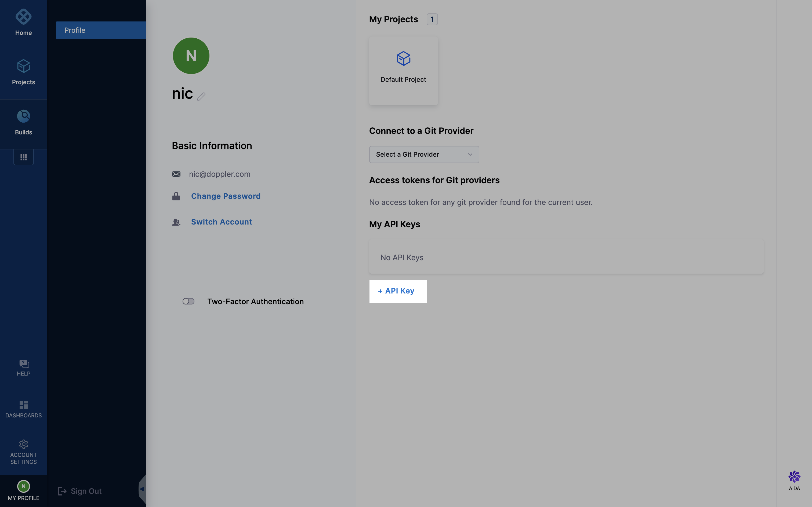Screen dimensions: 812x507
Task: Click the Git Provider dropdown chevron
Action: pos(470,155)
